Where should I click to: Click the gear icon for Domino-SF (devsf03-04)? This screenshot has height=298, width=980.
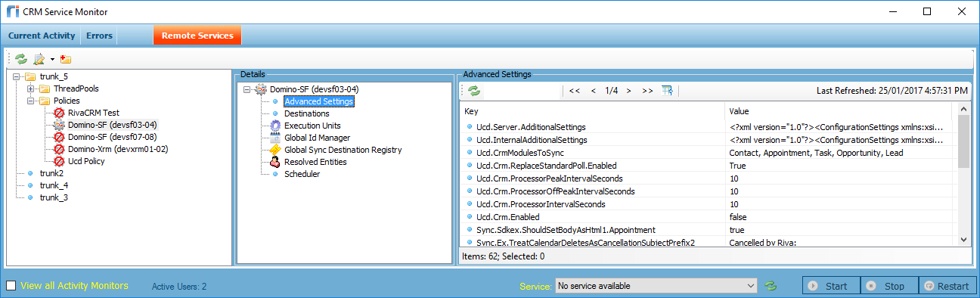click(x=59, y=125)
